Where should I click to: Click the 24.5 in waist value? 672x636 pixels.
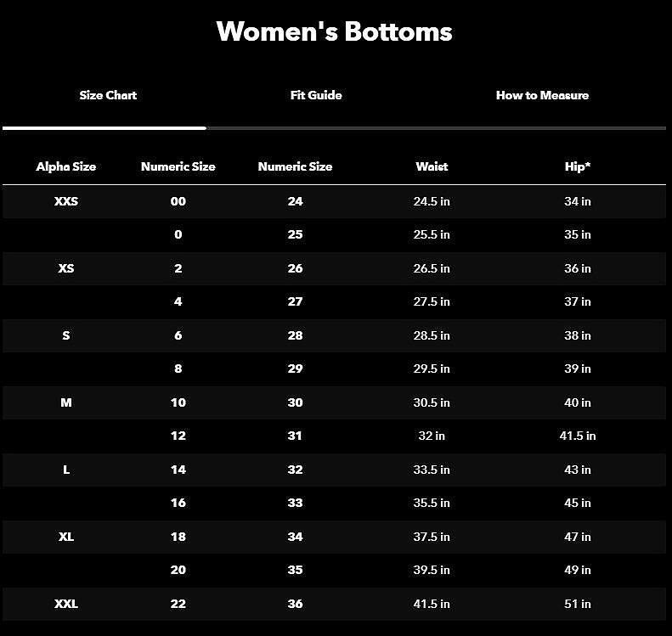(x=432, y=201)
